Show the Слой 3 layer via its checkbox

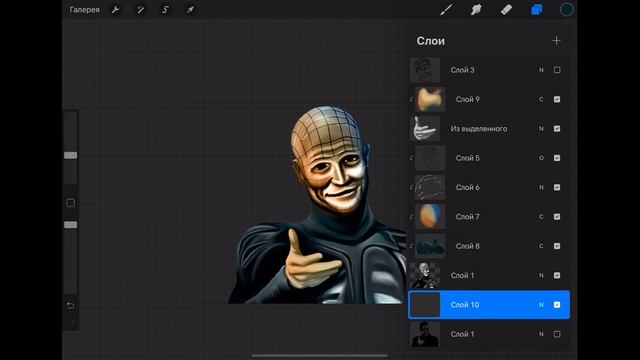pyautogui.click(x=557, y=70)
